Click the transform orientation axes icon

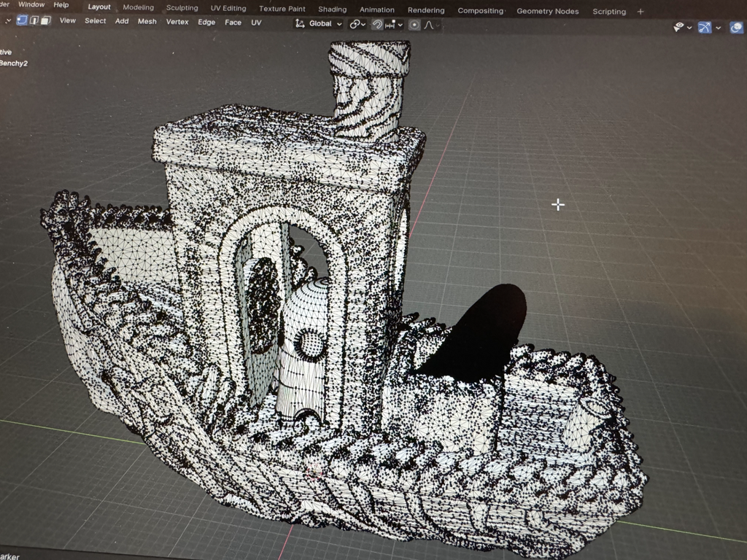tap(300, 23)
